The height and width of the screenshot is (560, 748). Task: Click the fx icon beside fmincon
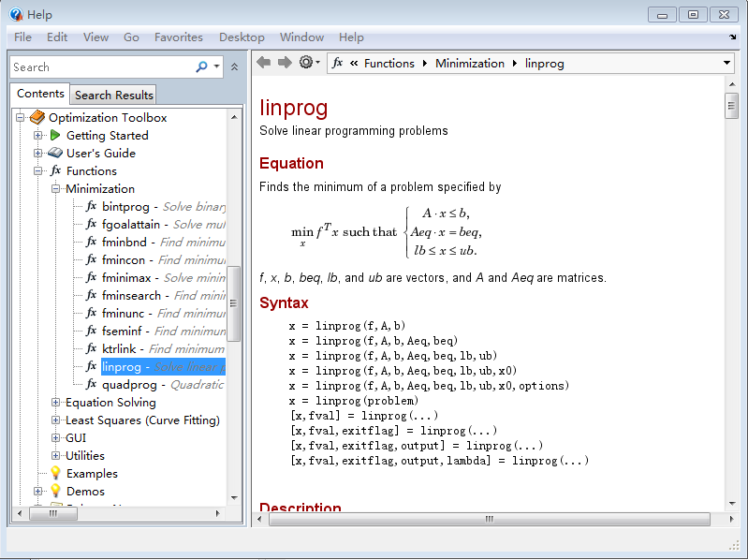point(91,259)
